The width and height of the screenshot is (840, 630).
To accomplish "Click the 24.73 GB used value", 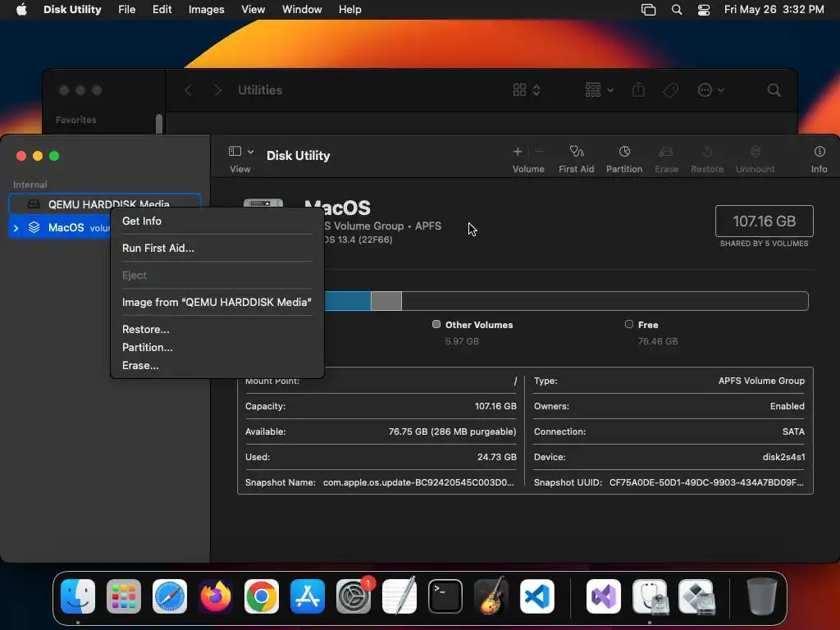I will (x=496, y=457).
